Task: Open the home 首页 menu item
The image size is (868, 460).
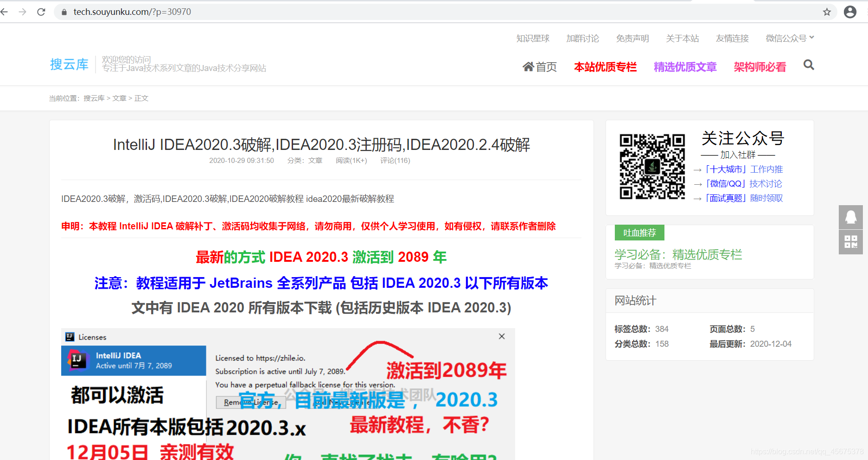Action: pyautogui.click(x=540, y=67)
